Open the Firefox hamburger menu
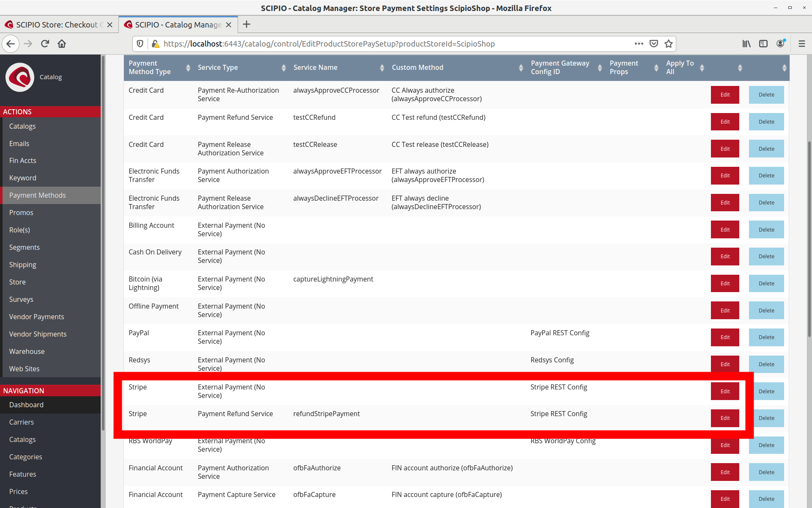The width and height of the screenshot is (812, 508). point(801,44)
